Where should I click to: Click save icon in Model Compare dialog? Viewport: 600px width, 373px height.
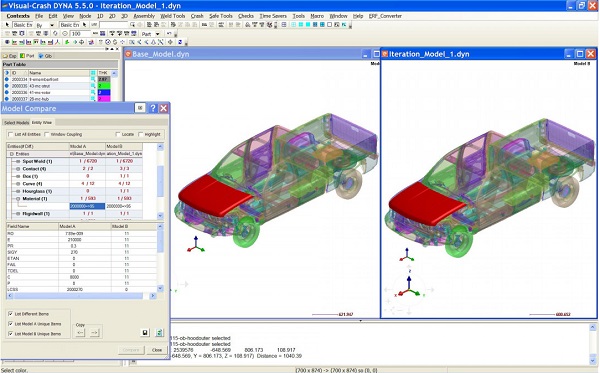click(x=145, y=332)
